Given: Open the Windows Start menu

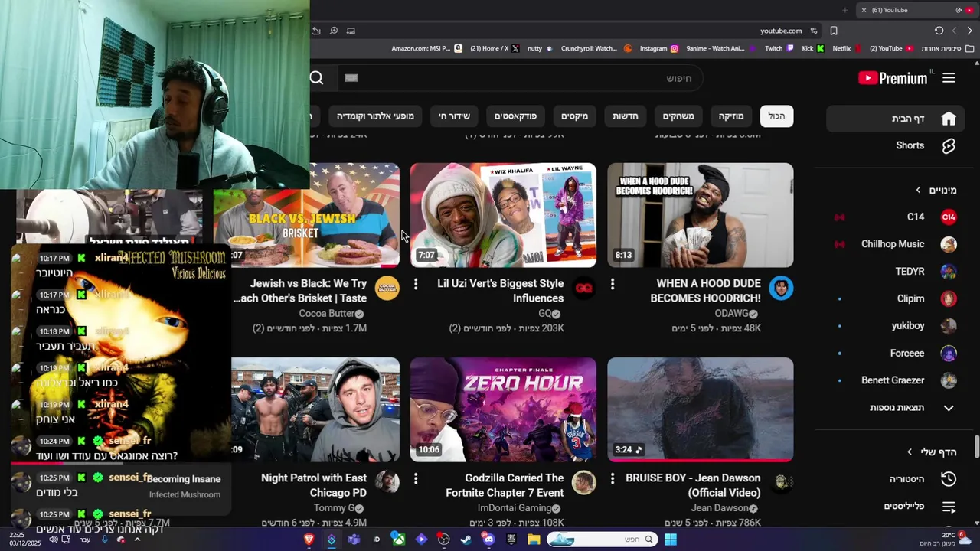Looking at the screenshot, I should pyautogui.click(x=670, y=540).
